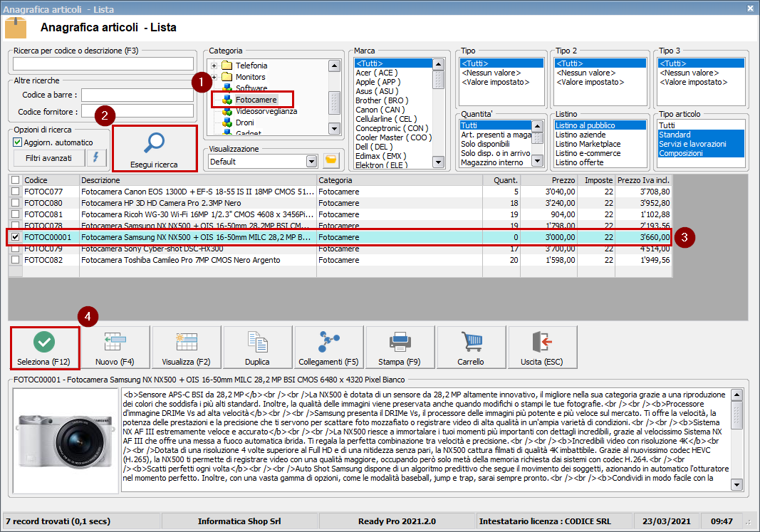Select the Videosorveglianza category

[266, 111]
